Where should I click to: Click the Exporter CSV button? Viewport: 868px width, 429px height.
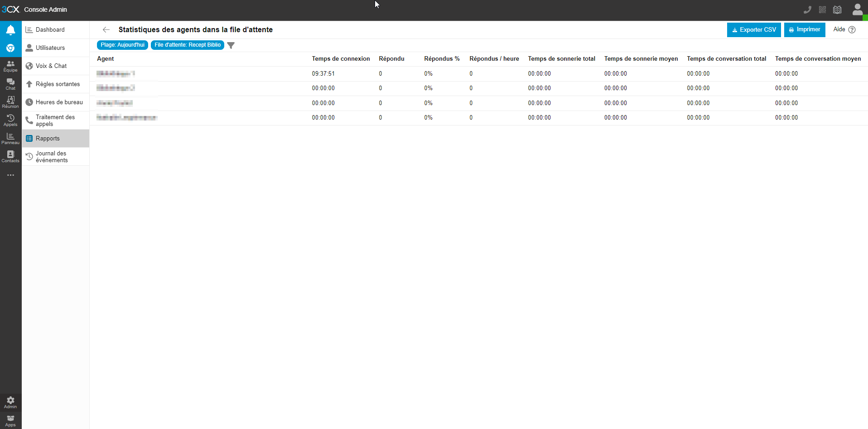[x=754, y=30]
